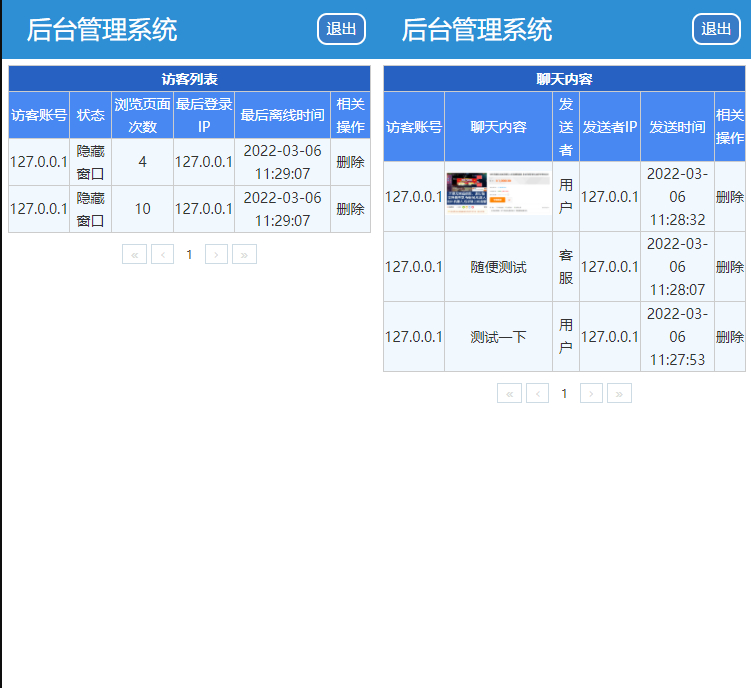Image resolution: width=751 pixels, height=688 pixels.
Task: Delete visitor row with 10 page views
Action: (x=350, y=209)
